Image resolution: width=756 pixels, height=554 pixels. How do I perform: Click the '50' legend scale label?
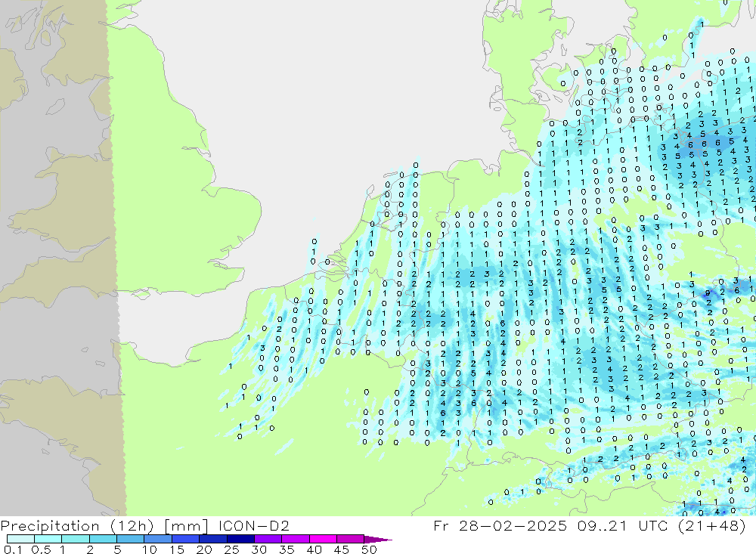click(x=369, y=549)
